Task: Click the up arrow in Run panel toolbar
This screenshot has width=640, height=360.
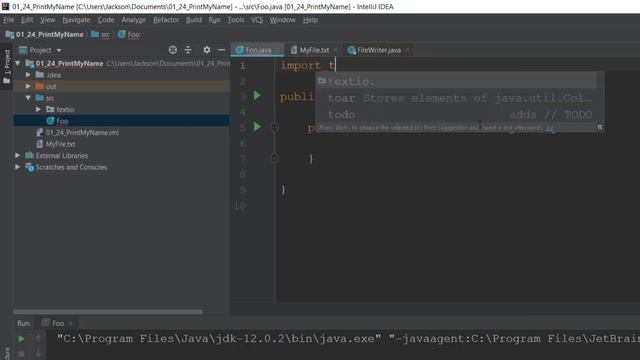Action: [38, 339]
